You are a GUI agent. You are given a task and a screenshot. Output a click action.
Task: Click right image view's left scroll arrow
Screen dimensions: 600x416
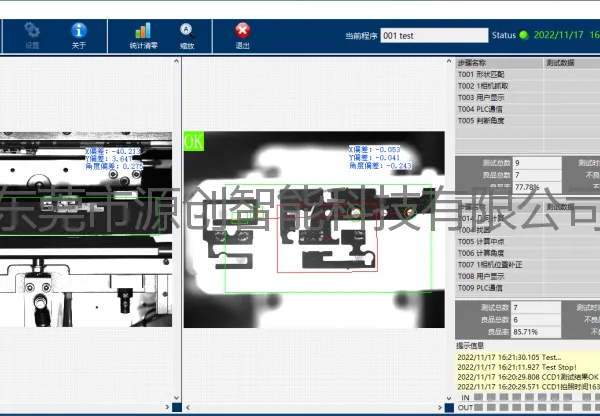tap(188, 408)
